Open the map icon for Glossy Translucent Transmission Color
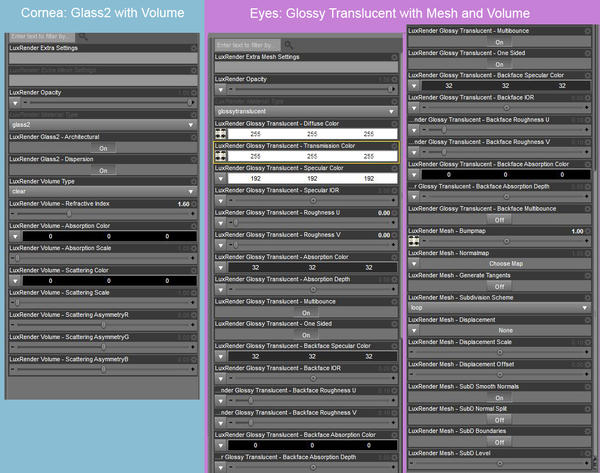The height and width of the screenshot is (473, 600). (221, 156)
